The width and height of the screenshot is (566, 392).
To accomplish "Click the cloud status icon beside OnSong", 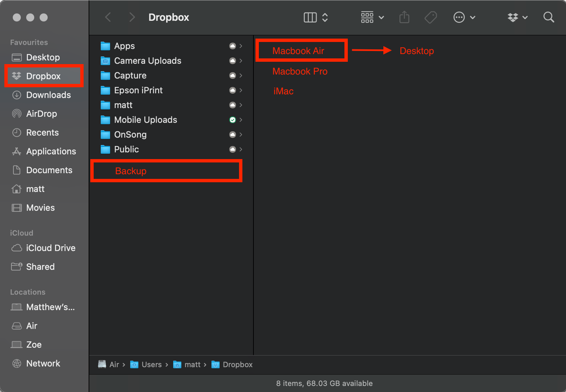I will (x=232, y=135).
